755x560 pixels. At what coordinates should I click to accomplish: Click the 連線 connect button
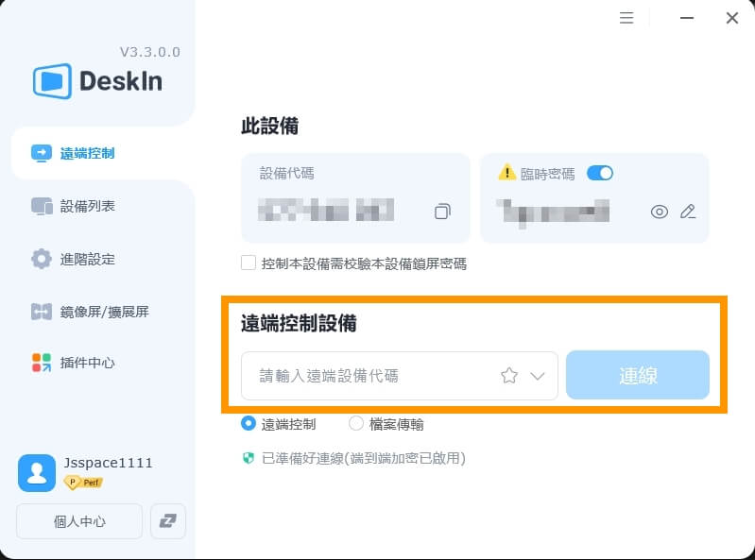tap(638, 375)
